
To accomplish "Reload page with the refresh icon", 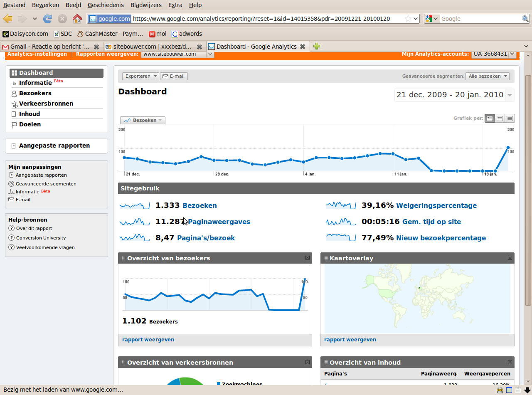I will pyautogui.click(x=48, y=19).
